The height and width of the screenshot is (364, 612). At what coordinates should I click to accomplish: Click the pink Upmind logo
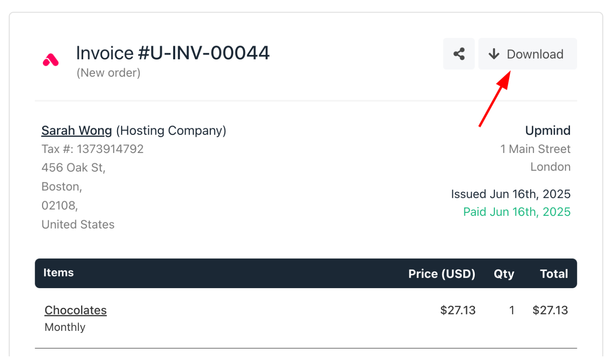(51, 60)
